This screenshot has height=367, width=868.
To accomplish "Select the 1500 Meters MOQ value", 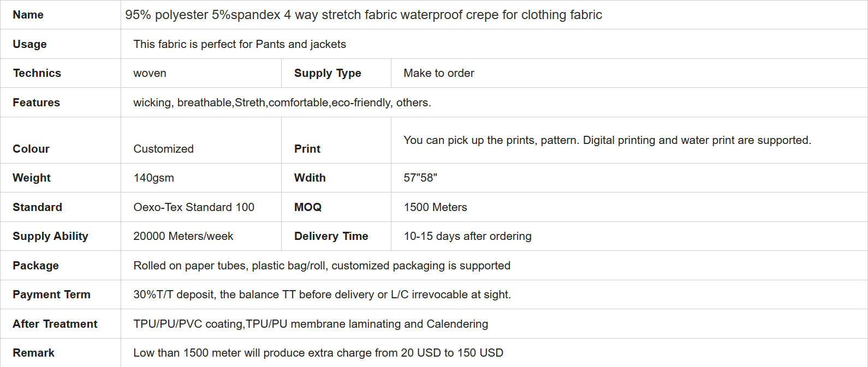I will pos(435,207).
